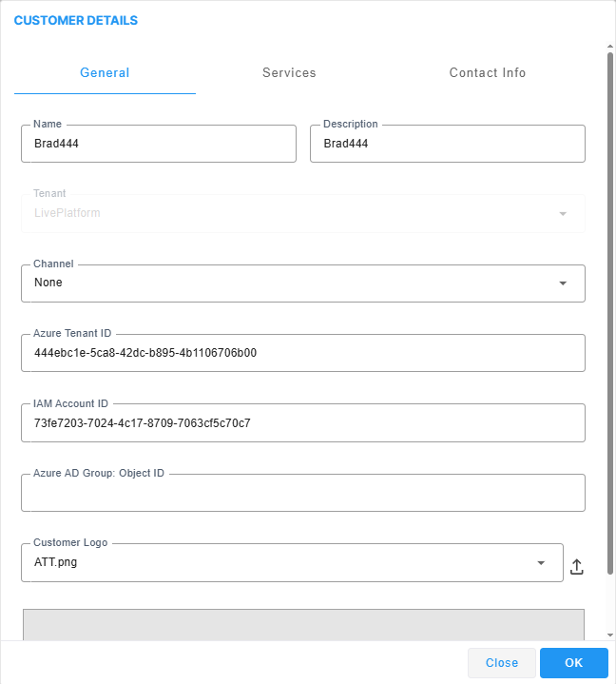Select the ATT.png text in Customer Logo
The height and width of the screenshot is (684, 616).
(x=57, y=563)
